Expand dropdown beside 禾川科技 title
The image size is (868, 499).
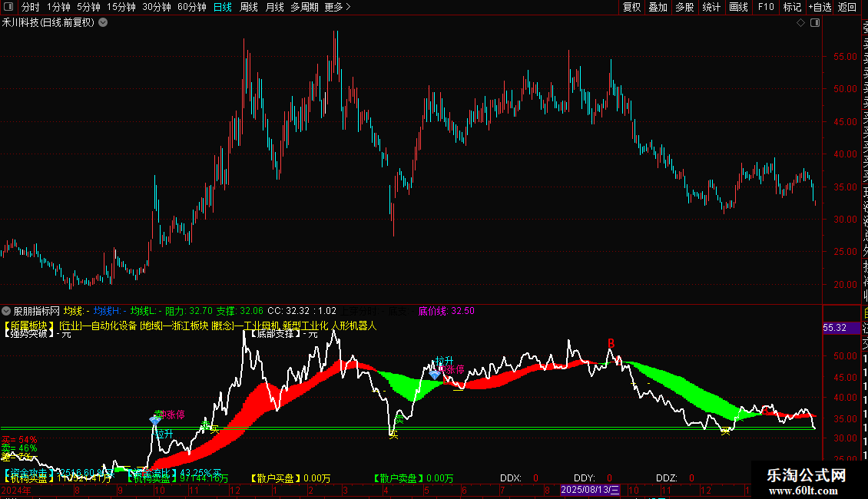click(103, 23)
